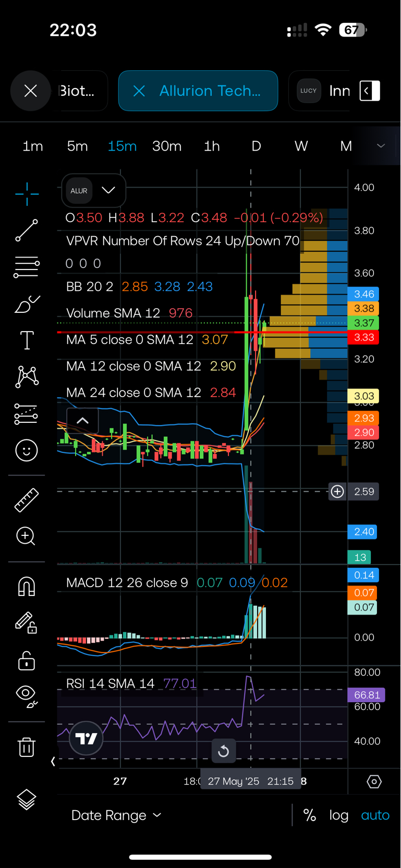The width and height of the screenshot is (401, 868).
Task: Collapse the indicator legend with up chevron
Action: pos(82,420)
